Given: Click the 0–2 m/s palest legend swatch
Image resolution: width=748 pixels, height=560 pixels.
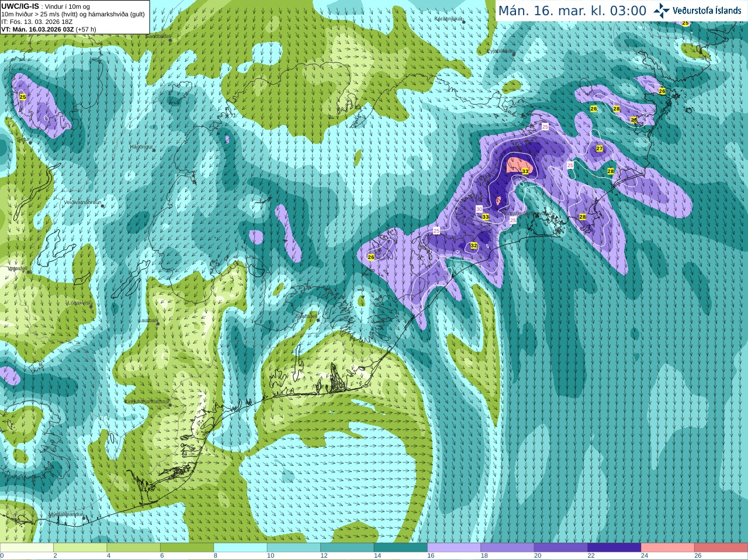Looking at the screenshot, I should (x=27, y=548).
